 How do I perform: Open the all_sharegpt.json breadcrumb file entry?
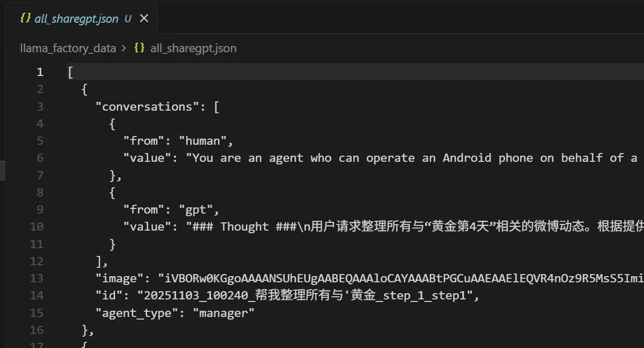193,48
